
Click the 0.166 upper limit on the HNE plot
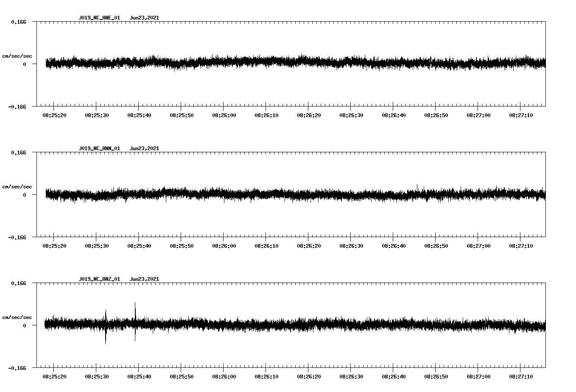[18, 22]
